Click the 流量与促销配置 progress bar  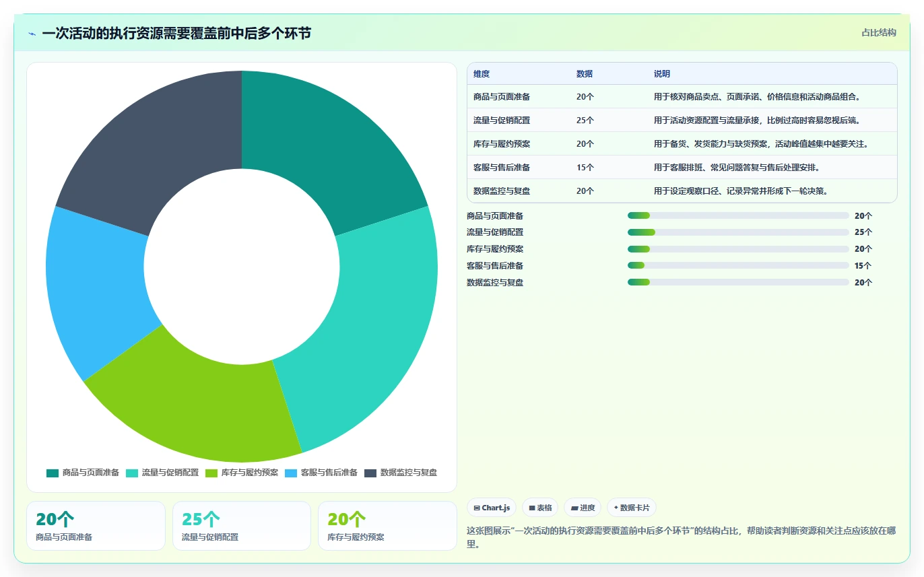pyautogui.click(x=738, y=232)
